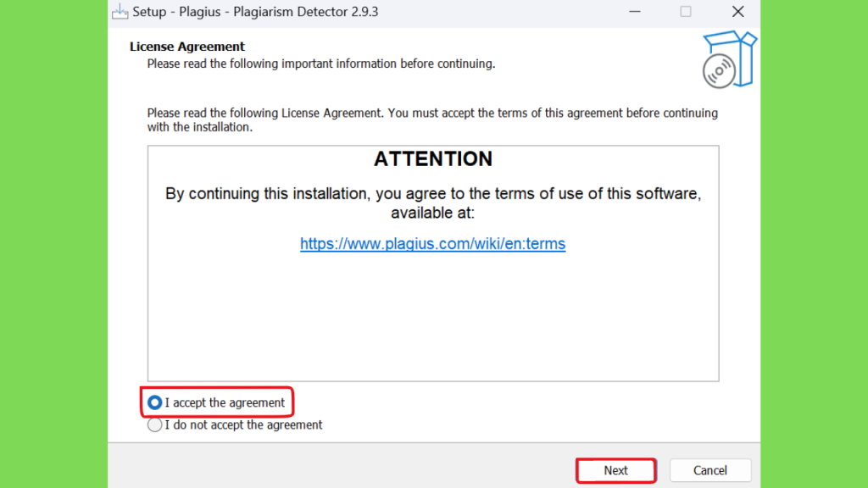Click the "By continuing this installation" paragraph

tap(433, 203)
